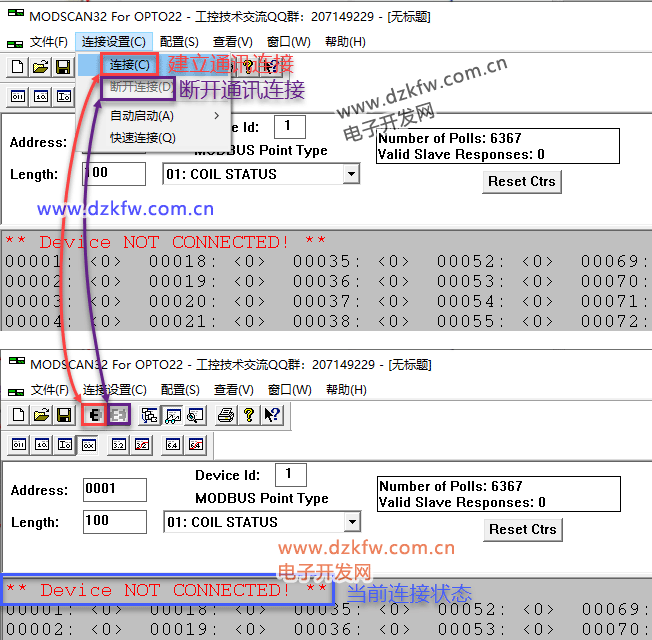The image size is (652, 640).
Task: Open the 查看(V) menu in the lower window
Action: (232, 390)
